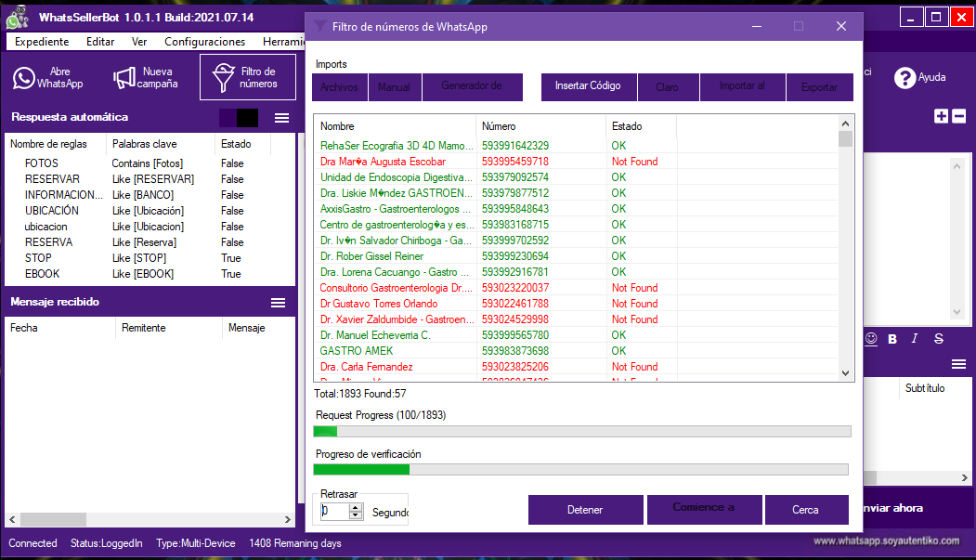The width and height of the screenshot is (976, 560).
Task: Sort the number list by the Estado column header
Action: point(641,126)
